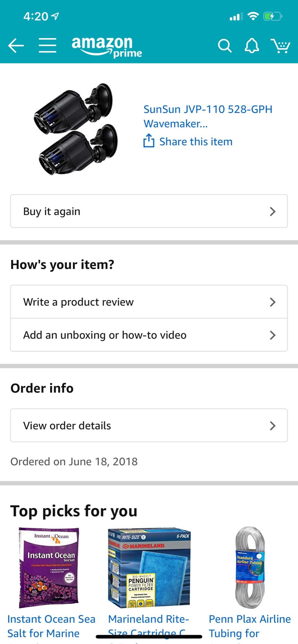This screenshot has width=298, height=644.
Task: Open notifications bell icon
Action: tap(252, 46)
